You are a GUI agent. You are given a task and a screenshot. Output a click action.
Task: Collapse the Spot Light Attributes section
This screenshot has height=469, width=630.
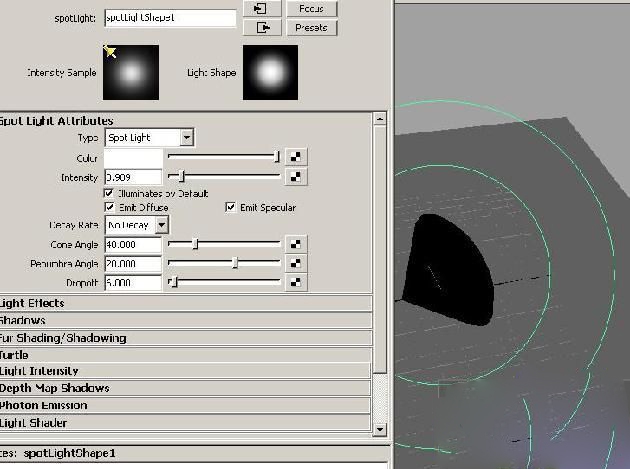pos(186,121)
